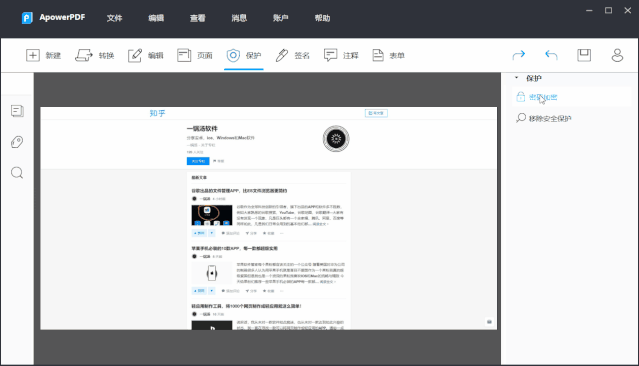Select the 转换 convert tool

(x=95, y=55)
